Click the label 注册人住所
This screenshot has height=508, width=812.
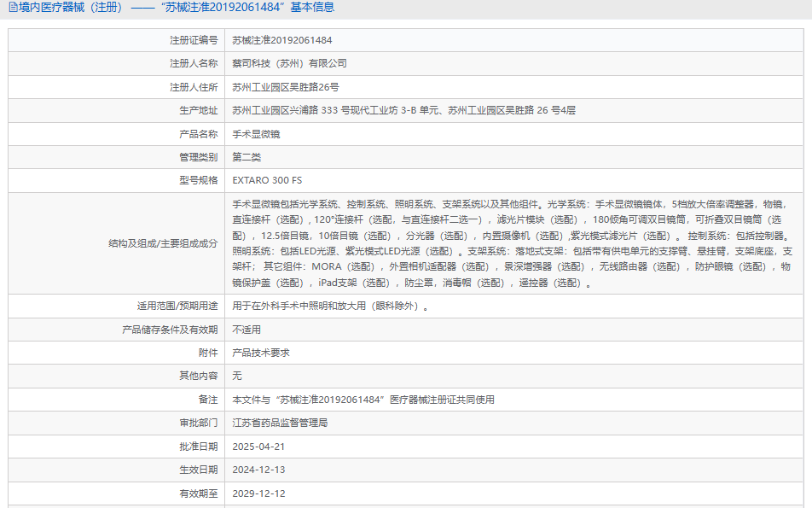pos(194,87)
